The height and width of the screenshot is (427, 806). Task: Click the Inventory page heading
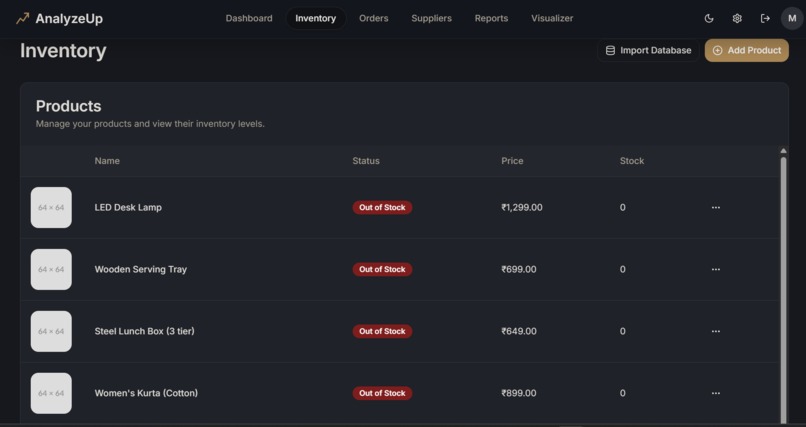(x=63, y=51)
